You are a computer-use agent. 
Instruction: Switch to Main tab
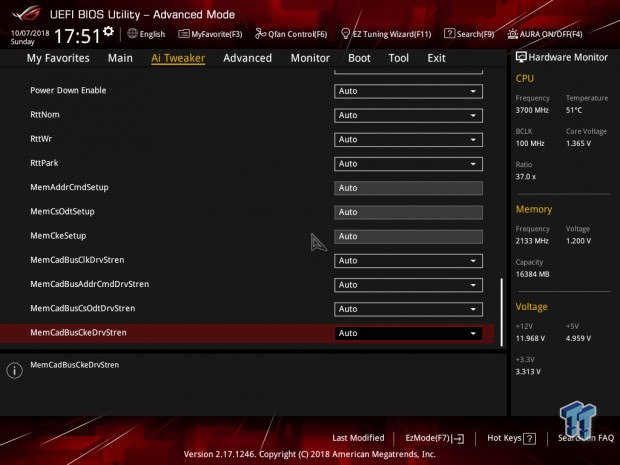click(x=120, y=58)
